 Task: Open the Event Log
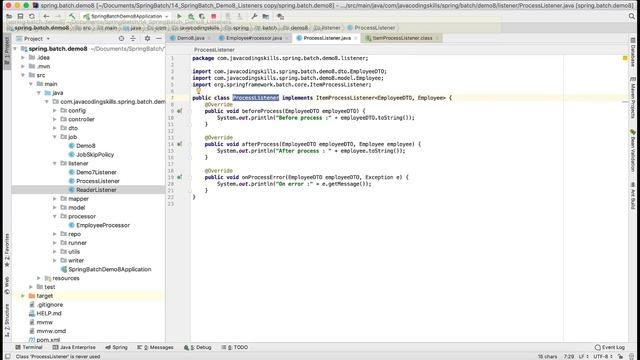pyautogui.click(x=610, y=347)
